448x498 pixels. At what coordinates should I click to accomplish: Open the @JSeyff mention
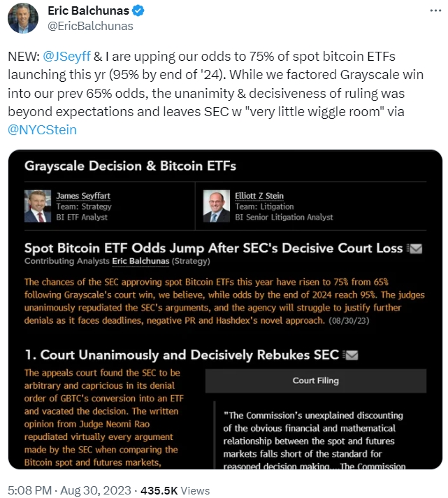click(66, 57)
